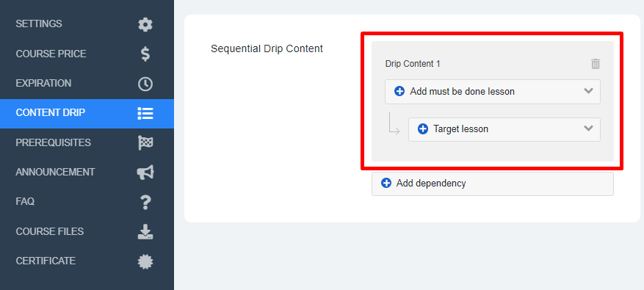Click the Announcement megaphone icon
This screenshot has width=644, height=290.
point(145,172)
